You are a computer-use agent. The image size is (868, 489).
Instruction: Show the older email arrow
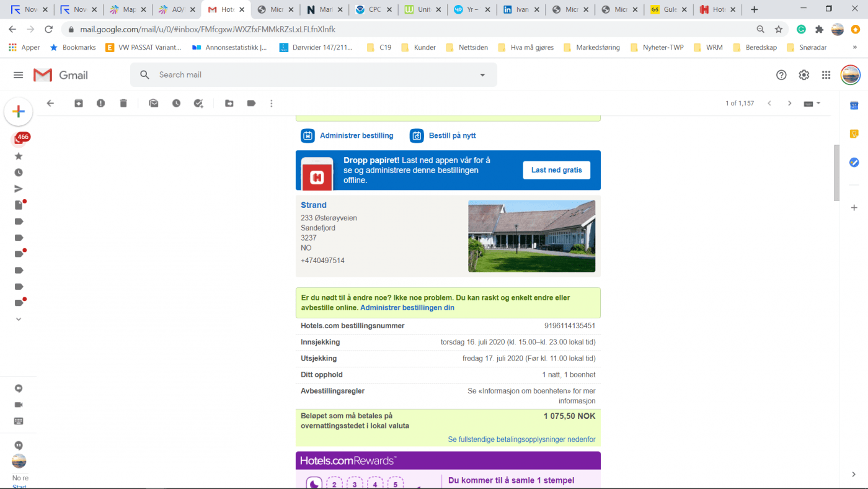click(789, 104)
